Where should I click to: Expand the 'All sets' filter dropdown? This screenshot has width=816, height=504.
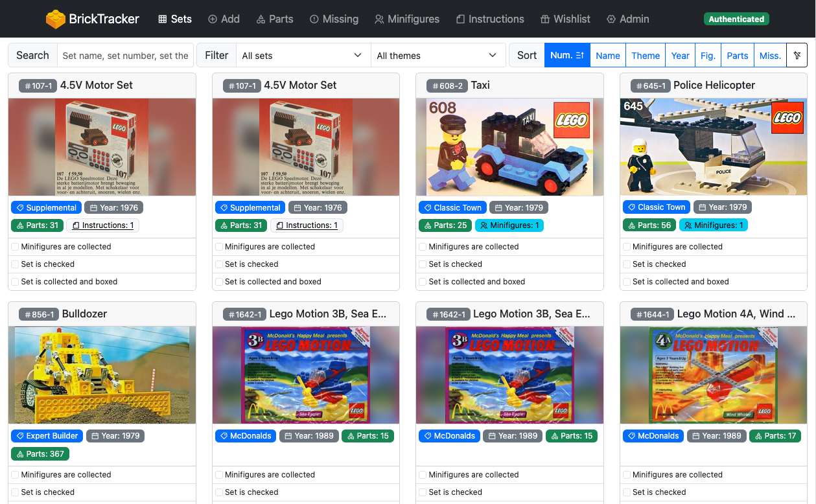point(302,56)
